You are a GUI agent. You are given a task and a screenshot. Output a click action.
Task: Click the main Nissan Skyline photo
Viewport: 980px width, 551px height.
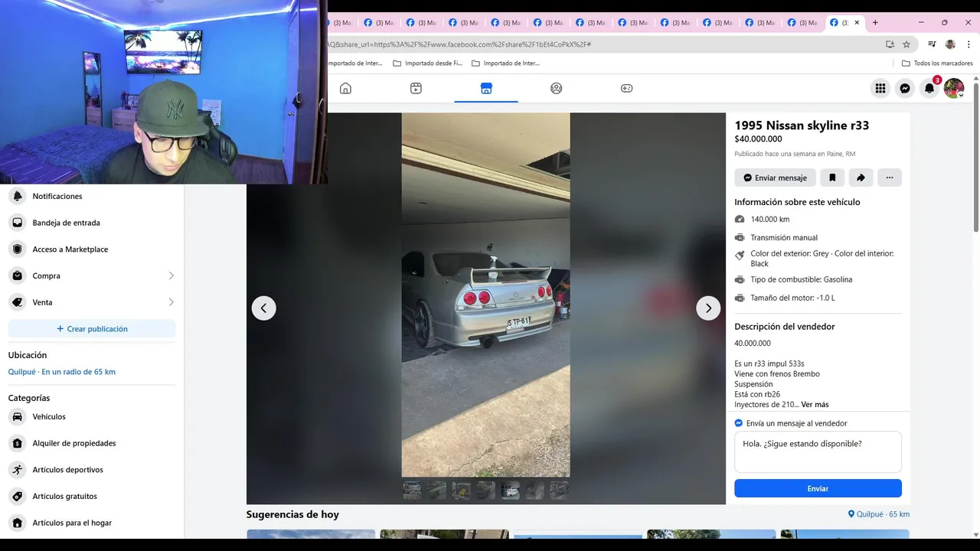(485, 295)
